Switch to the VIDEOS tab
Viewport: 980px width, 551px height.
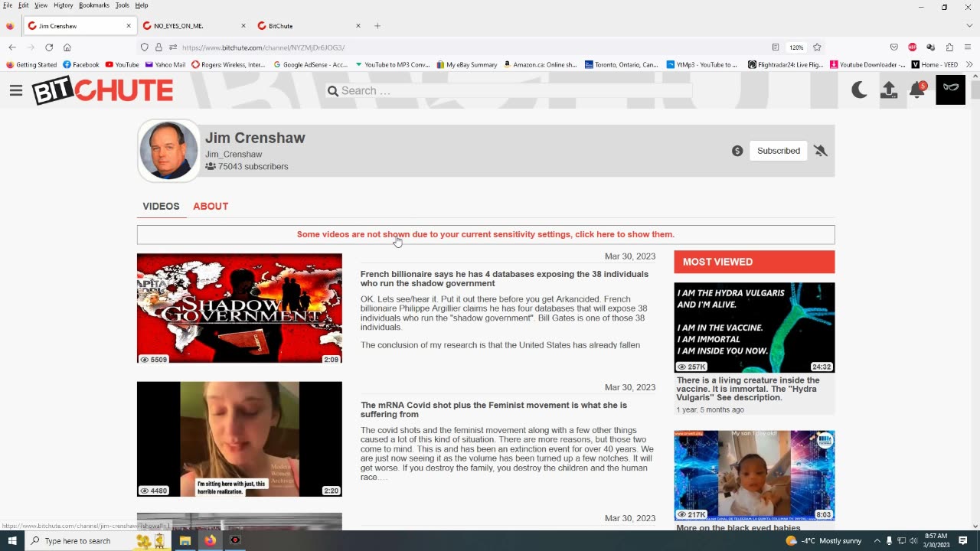point(161,206)
